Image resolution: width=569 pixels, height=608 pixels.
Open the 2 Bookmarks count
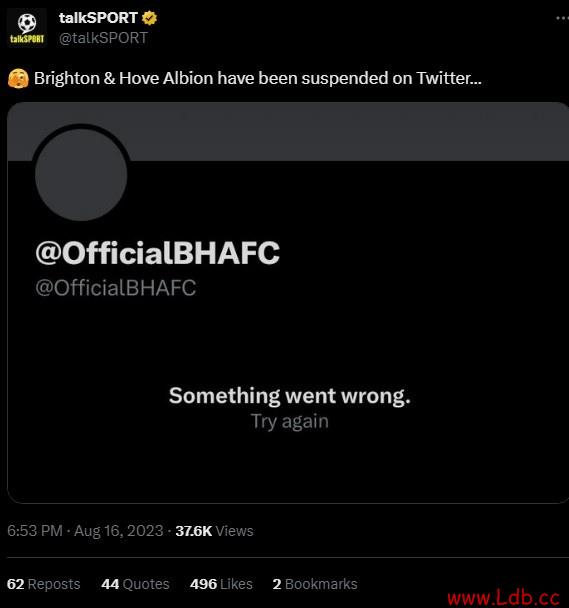(315, 584)
